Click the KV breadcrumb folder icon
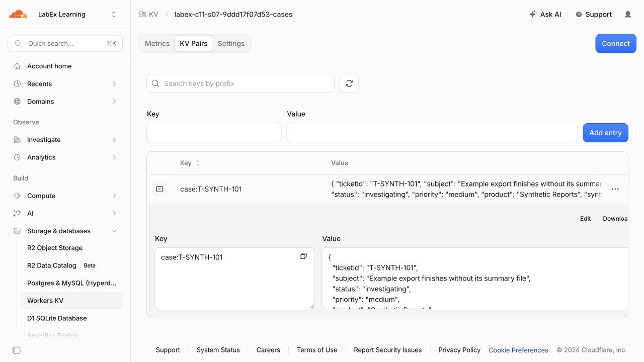 click(x=143, y=15)
